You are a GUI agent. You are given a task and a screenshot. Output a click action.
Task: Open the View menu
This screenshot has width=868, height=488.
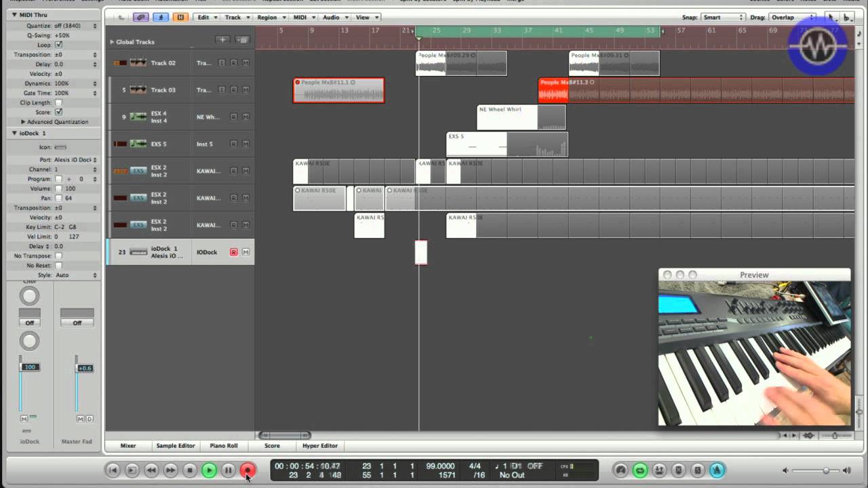point(367,17)
